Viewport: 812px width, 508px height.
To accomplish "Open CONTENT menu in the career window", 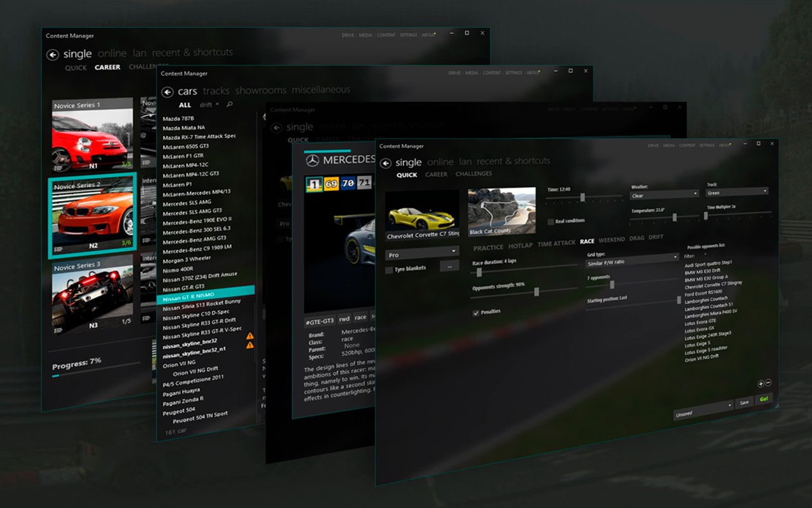I will click(386, 35).
